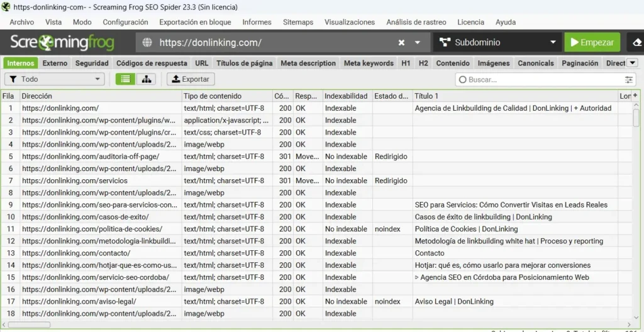This screenshot has height=332, width=644.
Task: Open the Canonicals tab
Action: tap(536, 64)
